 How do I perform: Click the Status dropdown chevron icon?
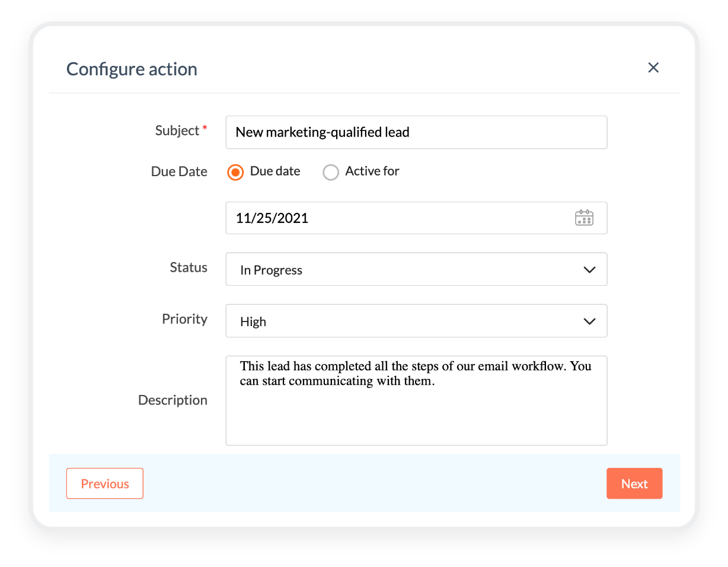point(590,269)
